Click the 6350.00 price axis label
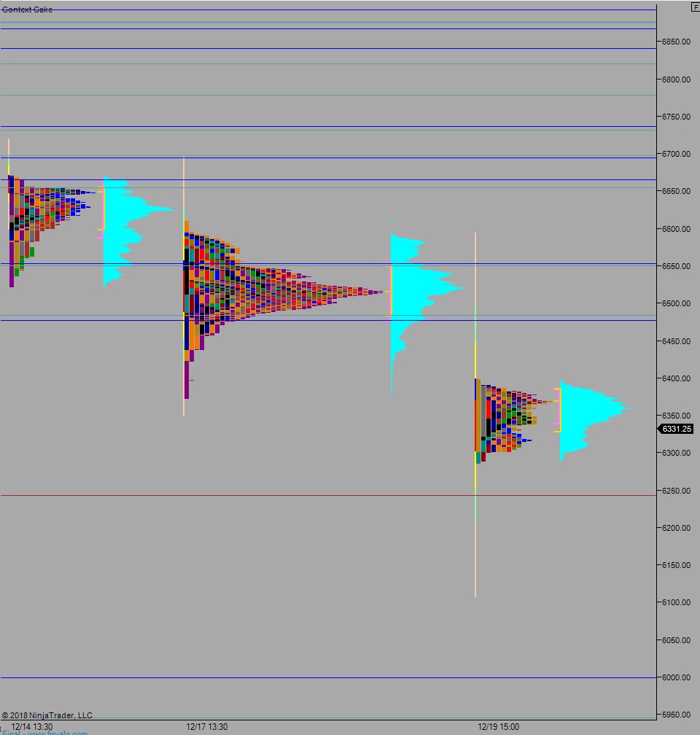 click(676, 416)
